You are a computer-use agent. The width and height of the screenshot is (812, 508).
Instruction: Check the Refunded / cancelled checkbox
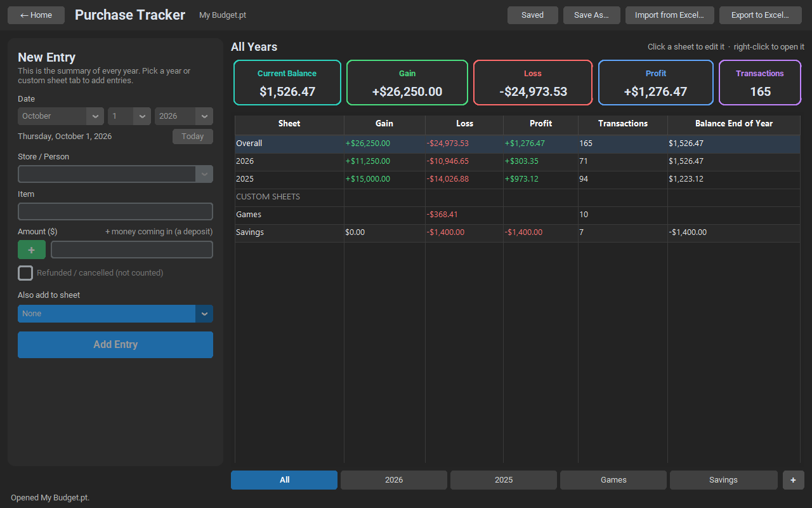25,273
